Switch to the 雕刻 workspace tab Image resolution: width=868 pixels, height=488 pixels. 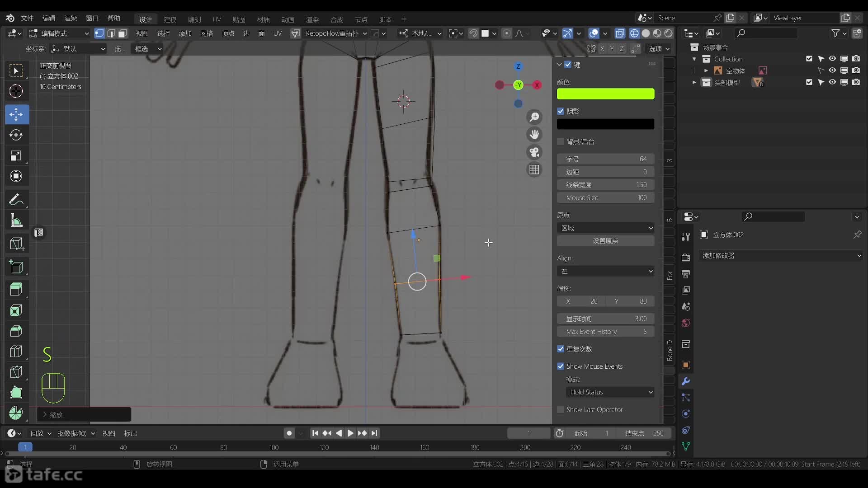194,19
